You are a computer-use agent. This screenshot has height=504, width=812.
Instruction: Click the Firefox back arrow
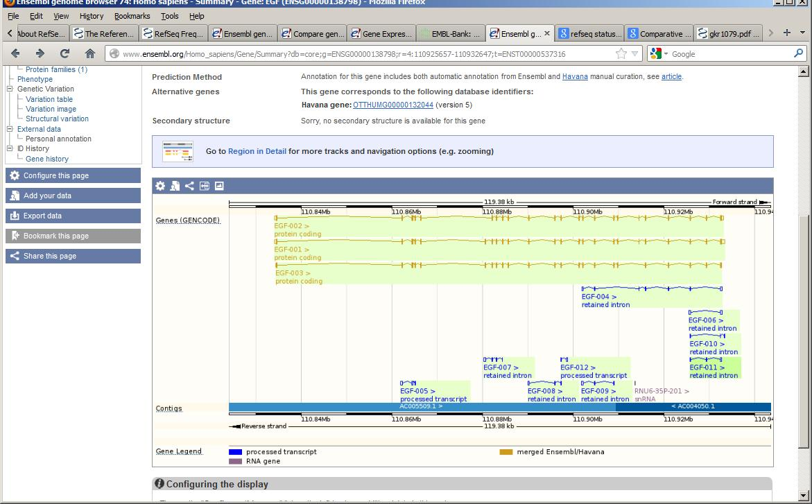pyautogui.click(x=15, y=53)
